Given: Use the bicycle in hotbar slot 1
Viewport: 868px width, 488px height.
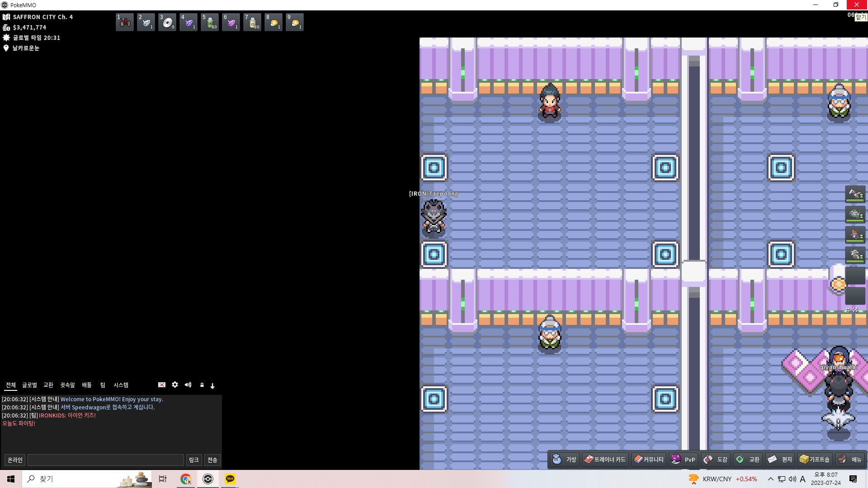Looking at the screenshot, I should [125, 22].
